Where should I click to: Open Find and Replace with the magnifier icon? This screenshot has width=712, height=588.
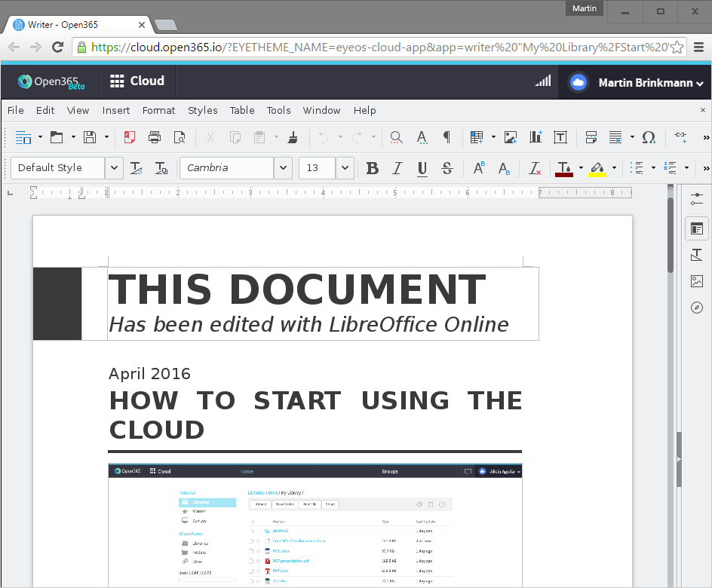(396, 137)
